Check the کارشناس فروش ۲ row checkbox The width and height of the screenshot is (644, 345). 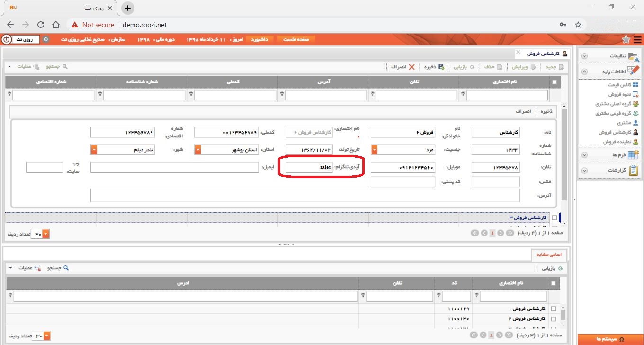(554, 319)
